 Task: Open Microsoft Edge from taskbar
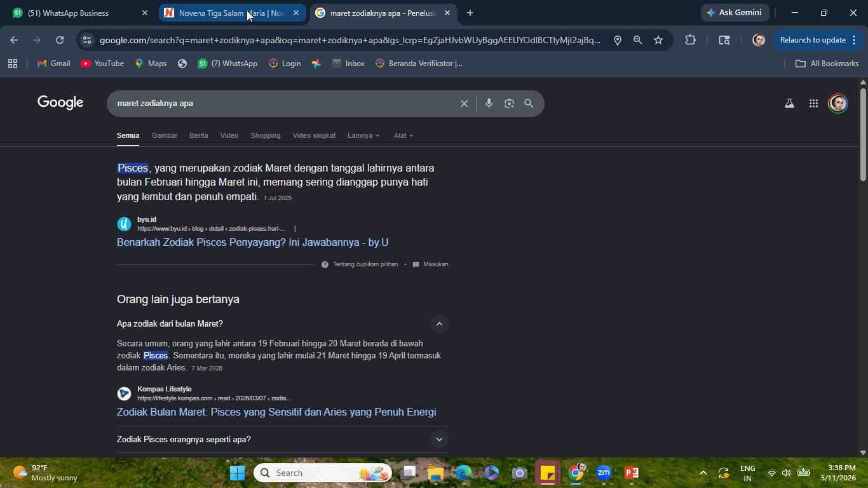click(463, 473)
